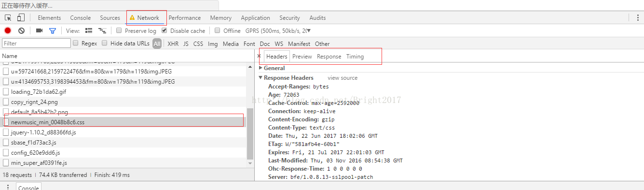The width and height of the screenshot is (644, 190).
Task: Collapse the Response Headers section
Action: tap(261, 78)
